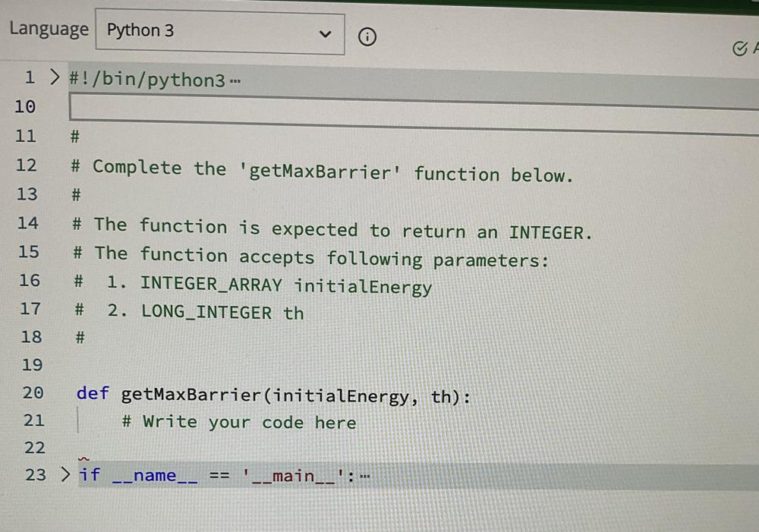The height and width of the screenshot is (532, 759).
Task: Expand the folded block at line 1
Action: tap(53, 77)
